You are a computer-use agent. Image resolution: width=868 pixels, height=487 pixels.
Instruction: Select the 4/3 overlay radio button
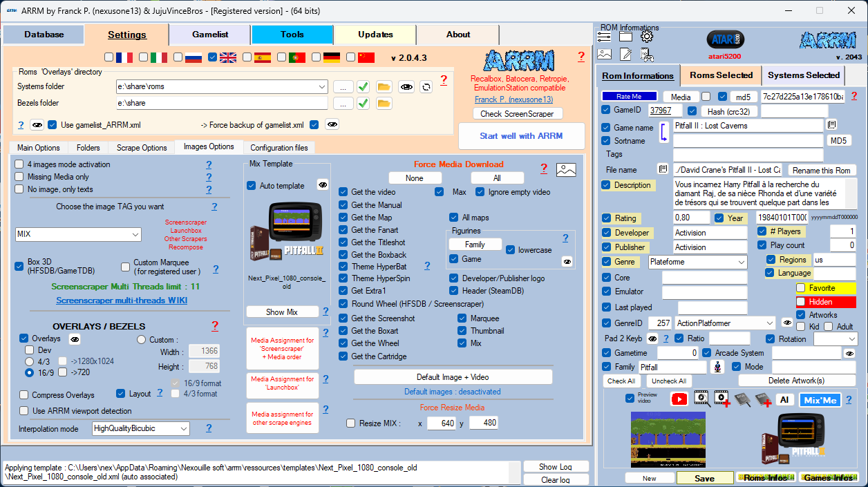30,361
